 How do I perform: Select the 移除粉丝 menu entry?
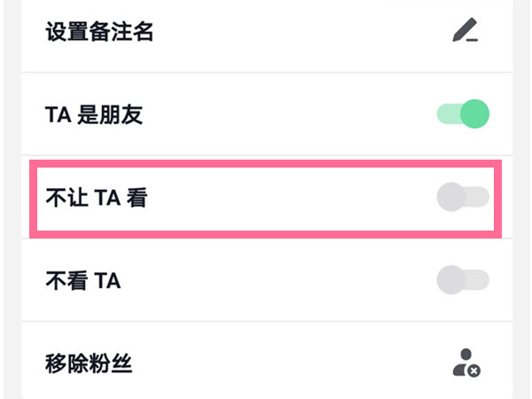tap(266, 362)
